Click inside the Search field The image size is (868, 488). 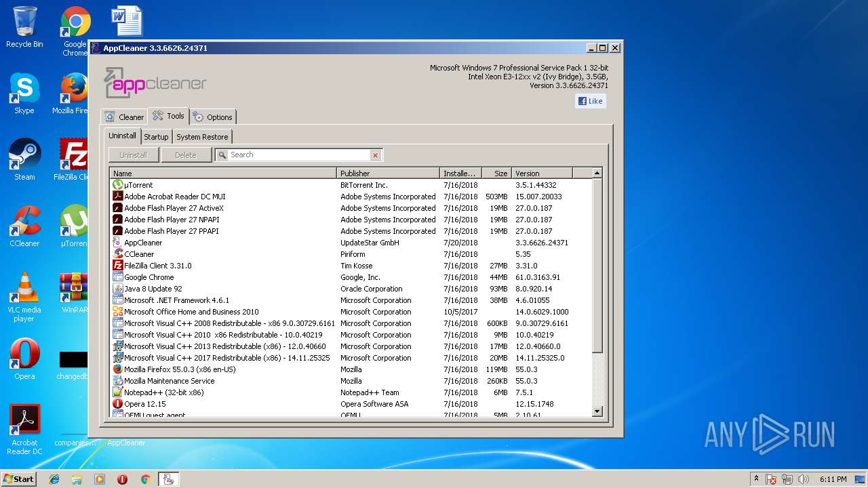tap(298, 155)
